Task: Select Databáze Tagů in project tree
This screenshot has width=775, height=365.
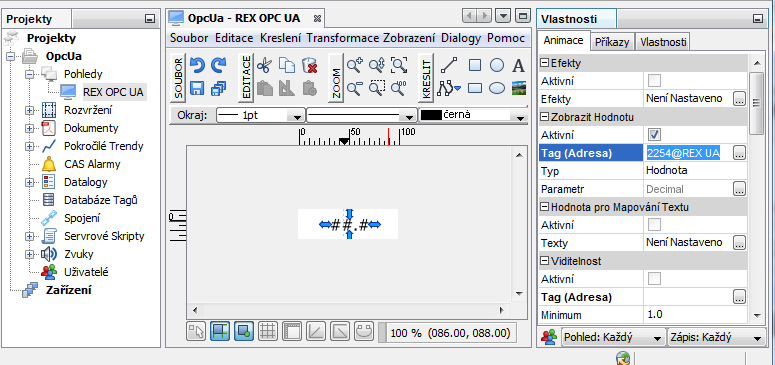Action: 101,200
